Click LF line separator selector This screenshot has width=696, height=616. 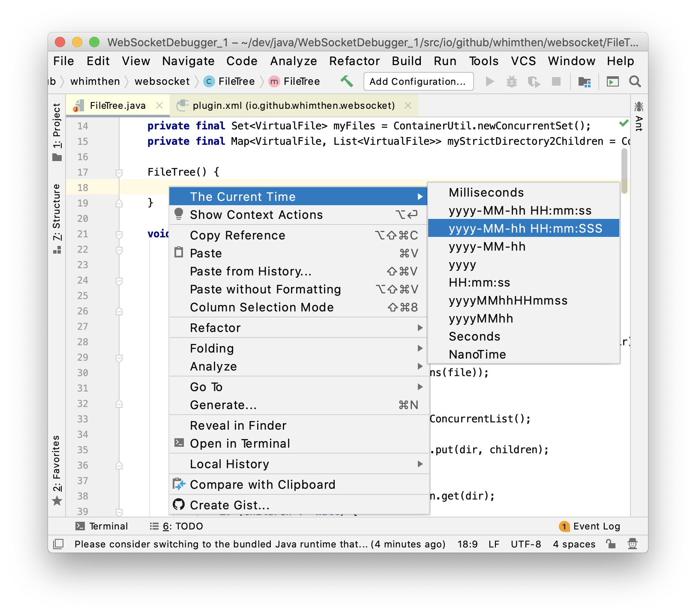point(494,544)
